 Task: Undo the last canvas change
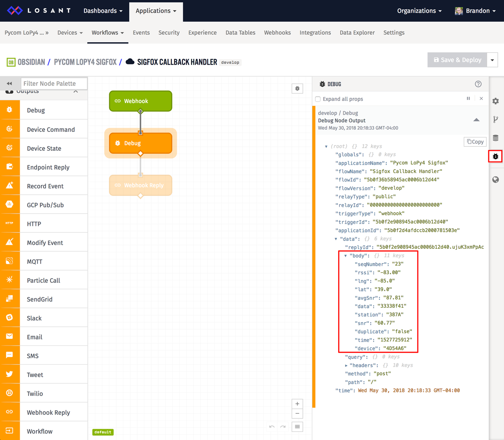pyautogui.click(x=272, y=427)
